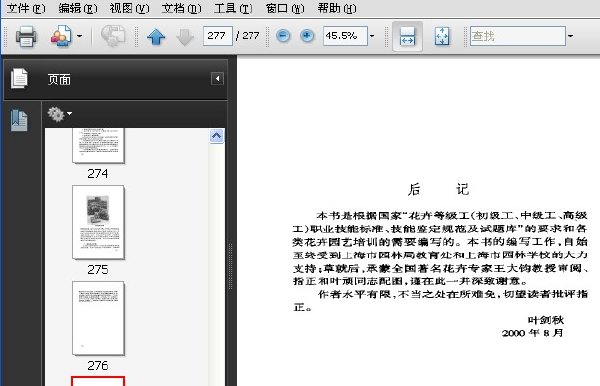600x386 pixels.
Task: Go to previous page with blue up arrow
Action: 156,37
